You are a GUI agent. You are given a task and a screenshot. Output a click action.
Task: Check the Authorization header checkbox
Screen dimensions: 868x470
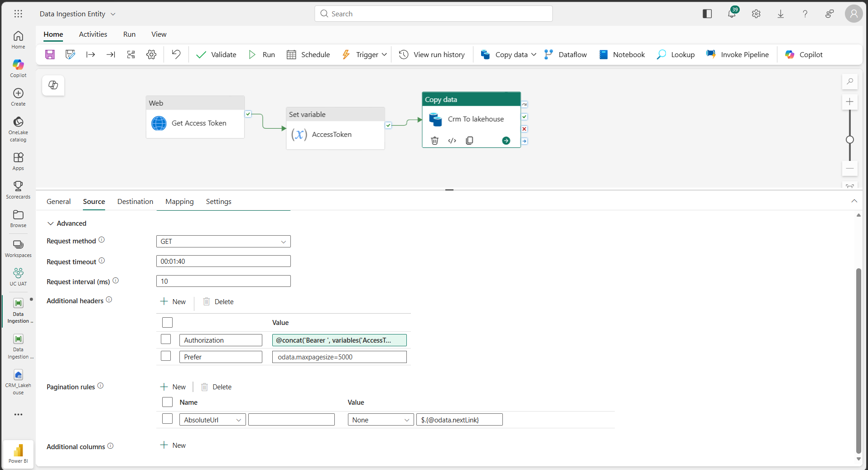coord(166,339)
